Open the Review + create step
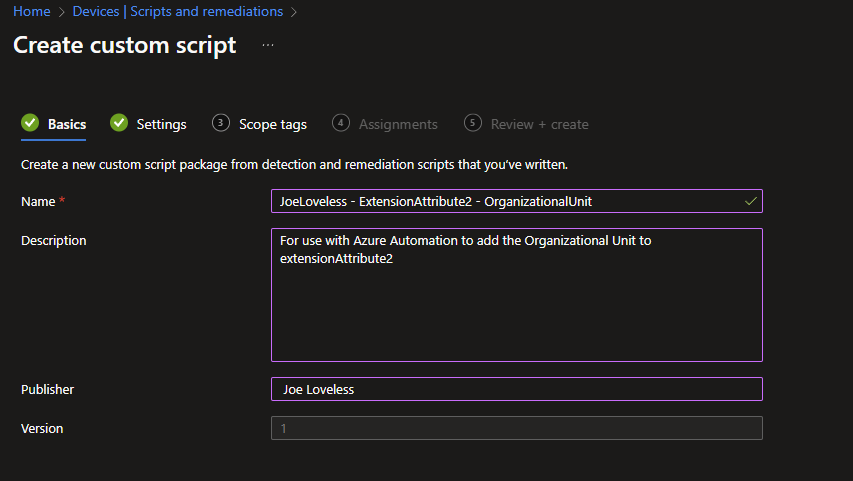853x481 pixels. pyautogui.click(x=539, y=124)
